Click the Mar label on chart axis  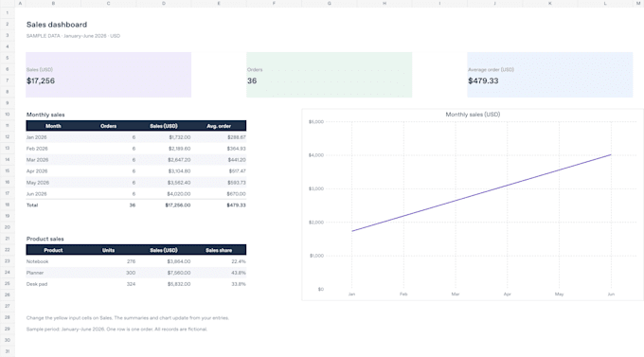coord(456,295)
